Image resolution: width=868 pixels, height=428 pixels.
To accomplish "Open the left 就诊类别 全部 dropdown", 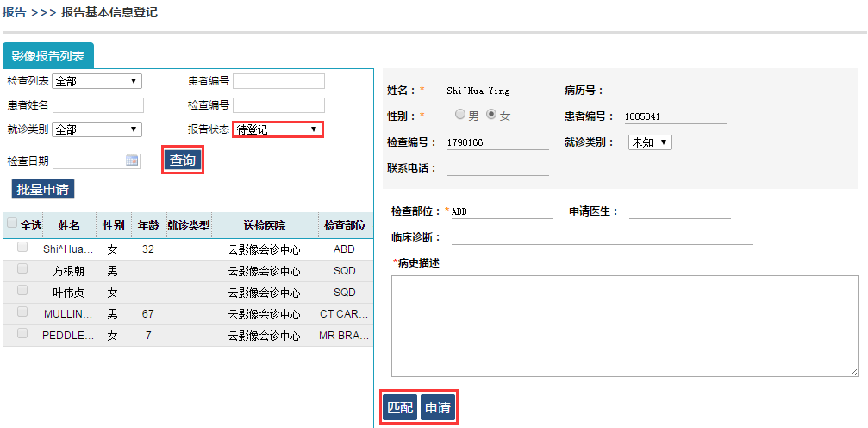I will click(x=97, y=129).
